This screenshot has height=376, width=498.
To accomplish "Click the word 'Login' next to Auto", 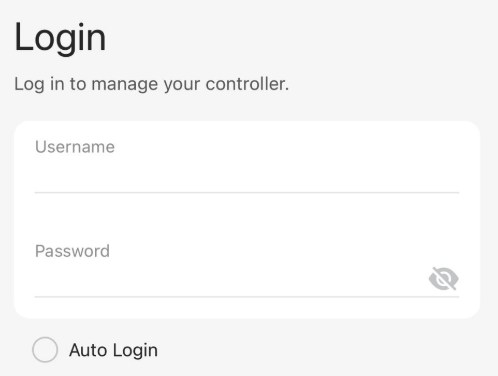I will (135, 351).
